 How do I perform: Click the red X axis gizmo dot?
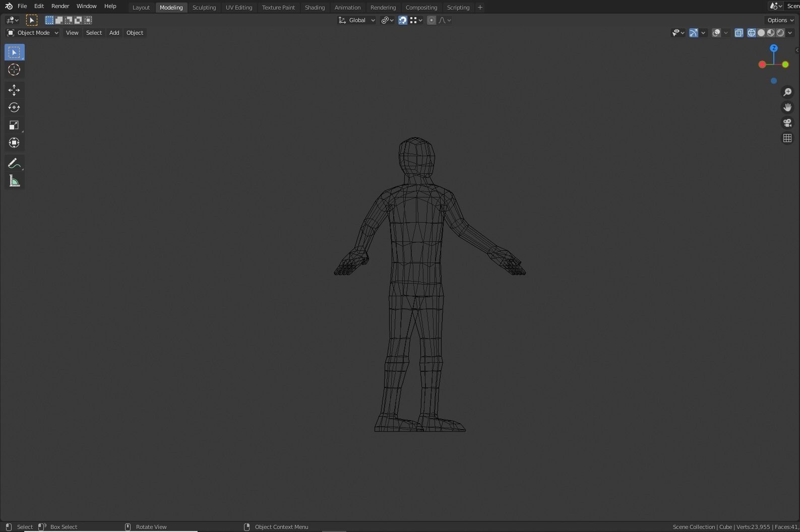pyautogui.click(x=762, y=64)
